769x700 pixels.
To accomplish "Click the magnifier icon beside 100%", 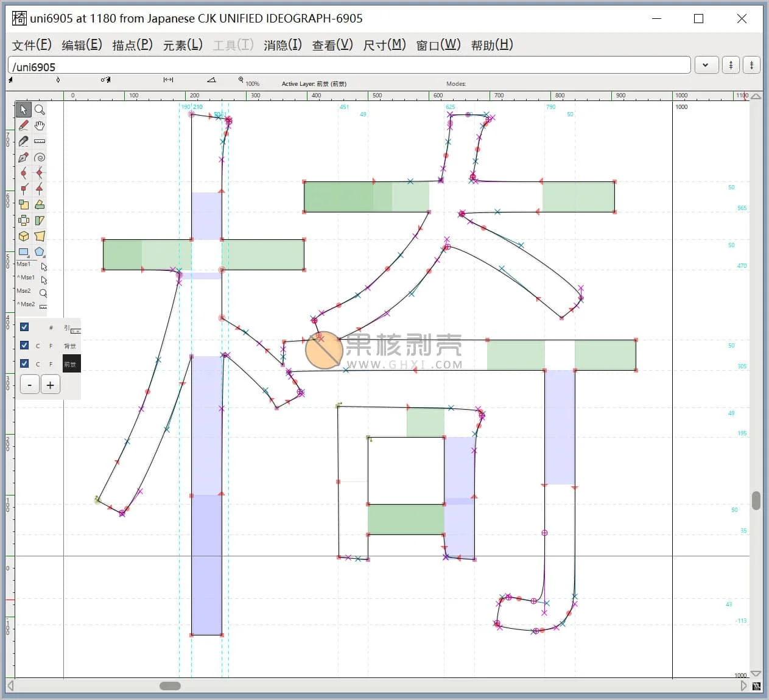I will click(241, 80).
